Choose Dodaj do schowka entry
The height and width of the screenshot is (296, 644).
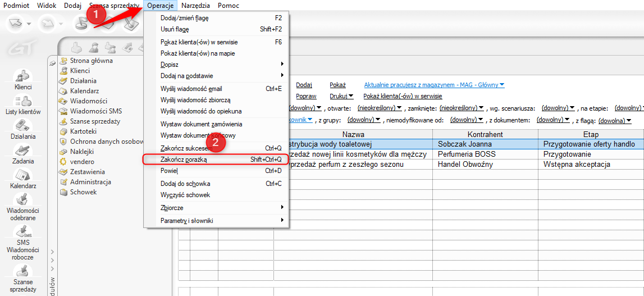(x=217, y=183)
